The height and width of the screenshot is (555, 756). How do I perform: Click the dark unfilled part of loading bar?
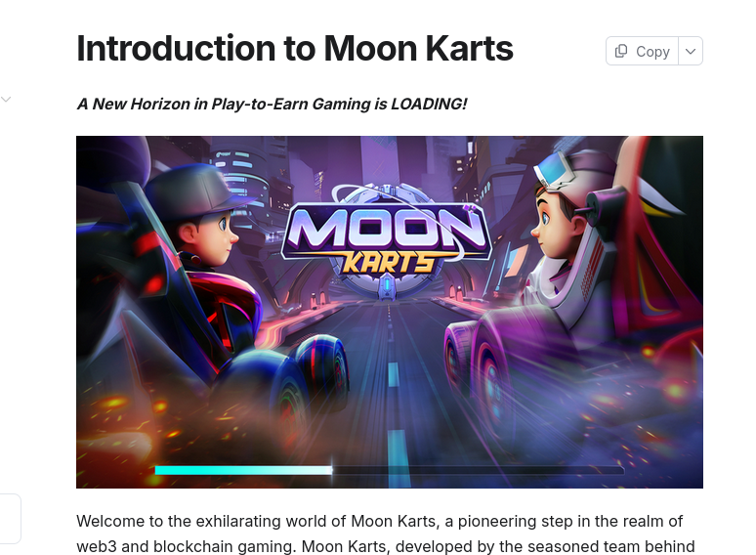click(479, 470)
